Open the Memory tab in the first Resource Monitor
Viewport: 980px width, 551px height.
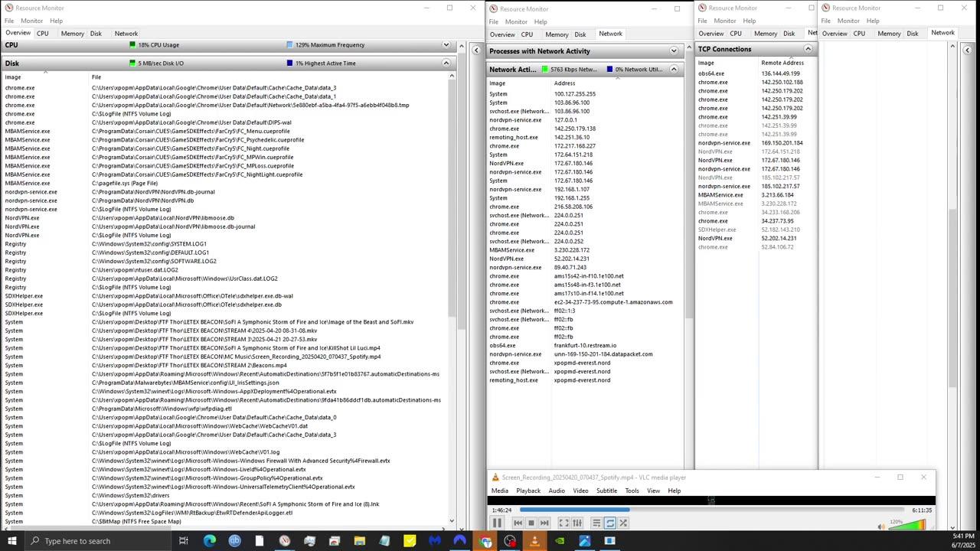pos(73,34)
